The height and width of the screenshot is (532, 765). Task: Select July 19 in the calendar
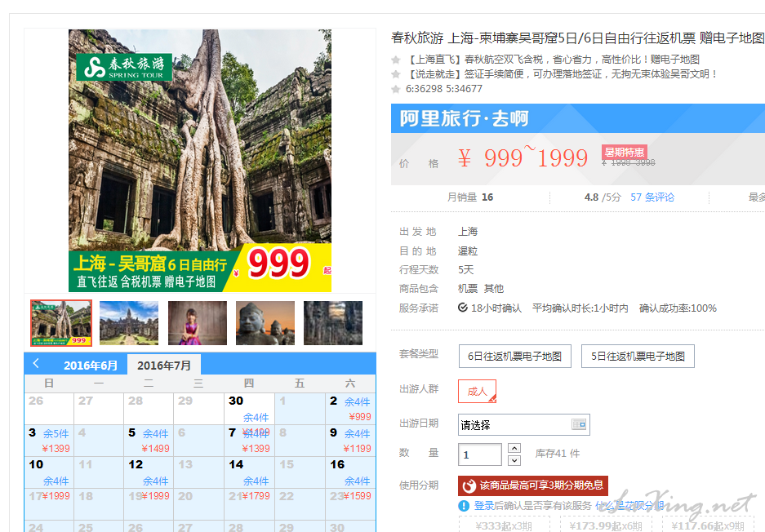click(x=149, y=503)
